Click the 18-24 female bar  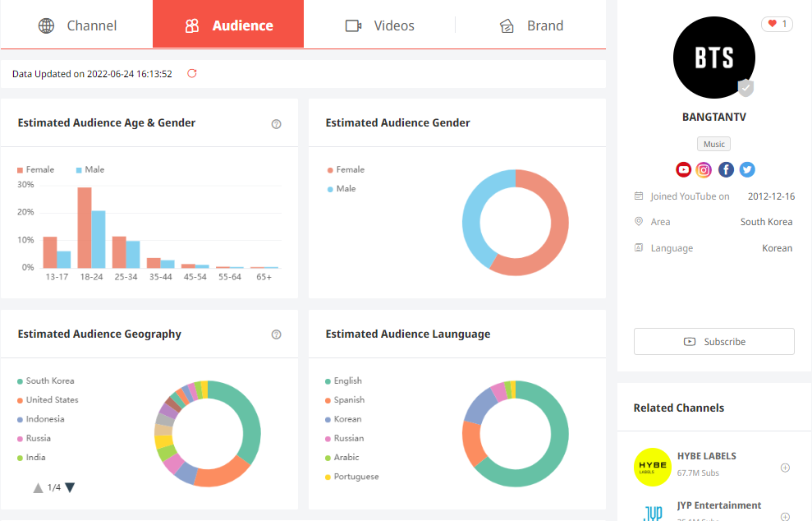pyautogui.click(x=85, y=228)
